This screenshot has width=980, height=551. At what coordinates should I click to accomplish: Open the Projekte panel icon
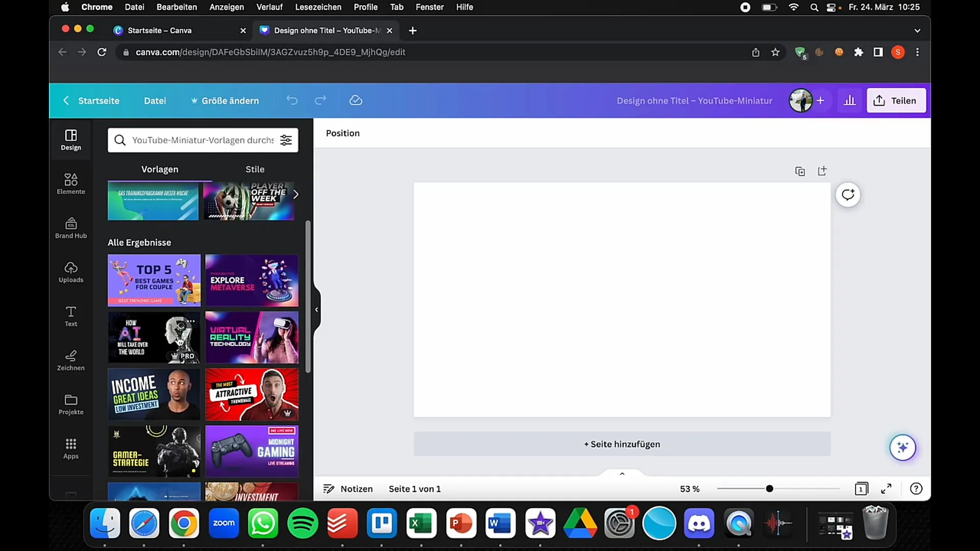click(x=70, y=404)
